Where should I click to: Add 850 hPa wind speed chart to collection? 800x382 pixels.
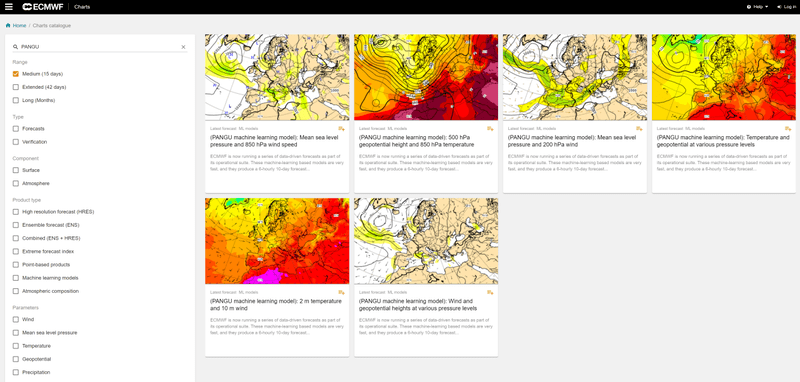[341, 129]
